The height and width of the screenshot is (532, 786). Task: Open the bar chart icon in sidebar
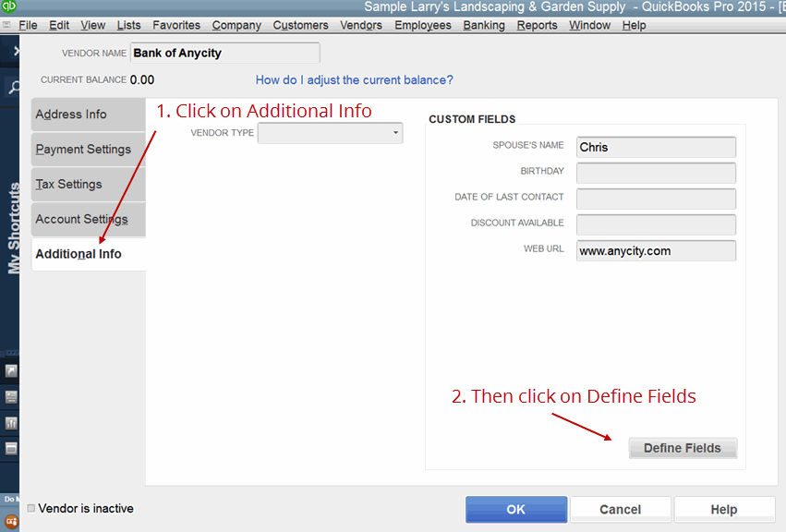11,423
